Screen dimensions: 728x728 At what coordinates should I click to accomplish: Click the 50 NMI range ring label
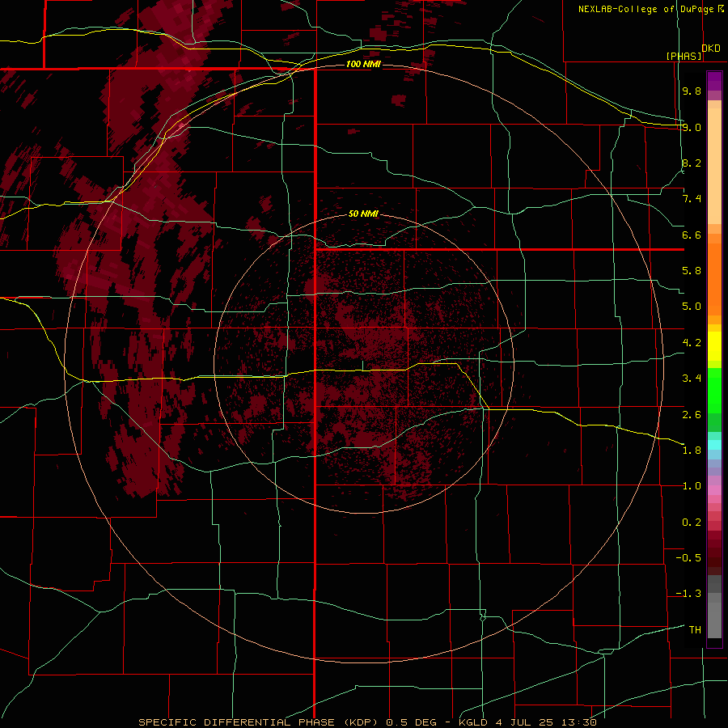pyautogui.click(x=363, y=214)
